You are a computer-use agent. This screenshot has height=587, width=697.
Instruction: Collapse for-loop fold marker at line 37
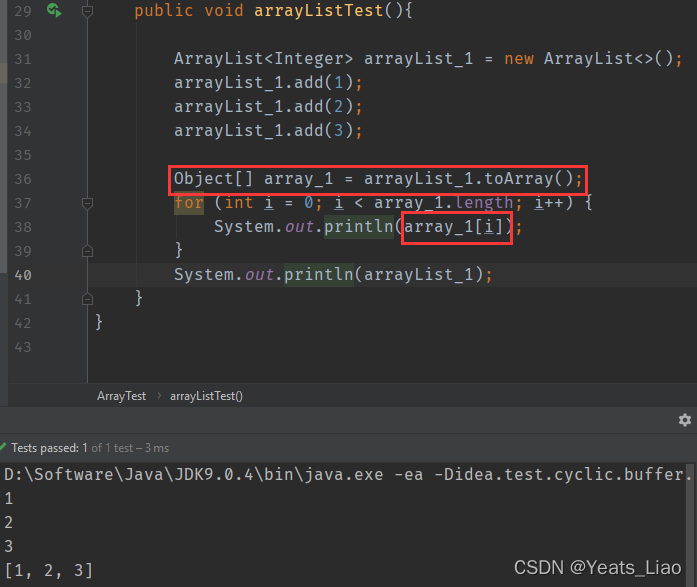pos(87,204)
